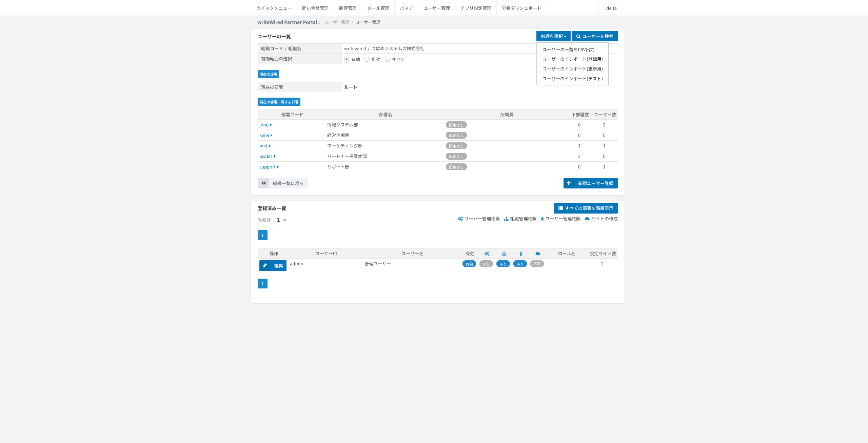Click the site creation cloud icon in legend
Screen dimensions: 868x443
pyautogui.click(x=587, y=219)
